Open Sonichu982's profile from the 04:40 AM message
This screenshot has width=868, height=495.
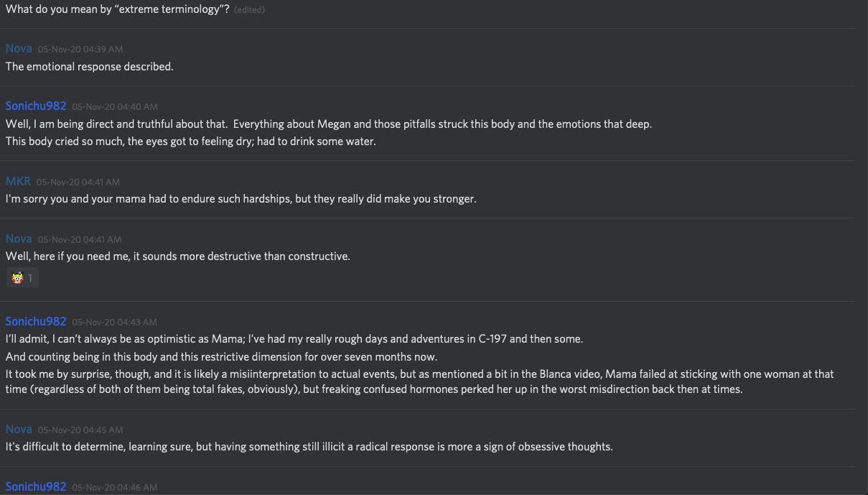tap(36, 106)
